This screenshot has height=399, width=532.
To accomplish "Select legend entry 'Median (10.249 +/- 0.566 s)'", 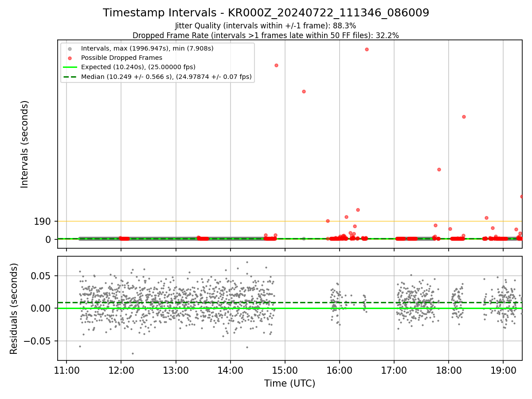I will coord(166,77).
